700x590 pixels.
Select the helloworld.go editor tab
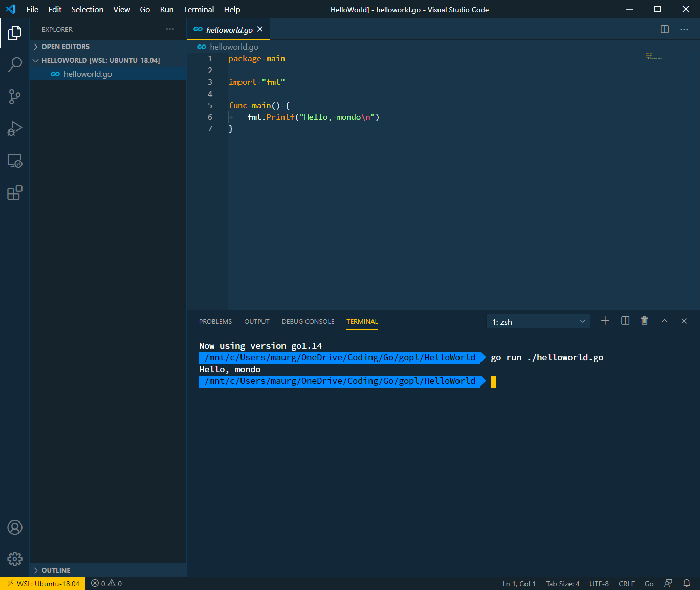(228, 30)
